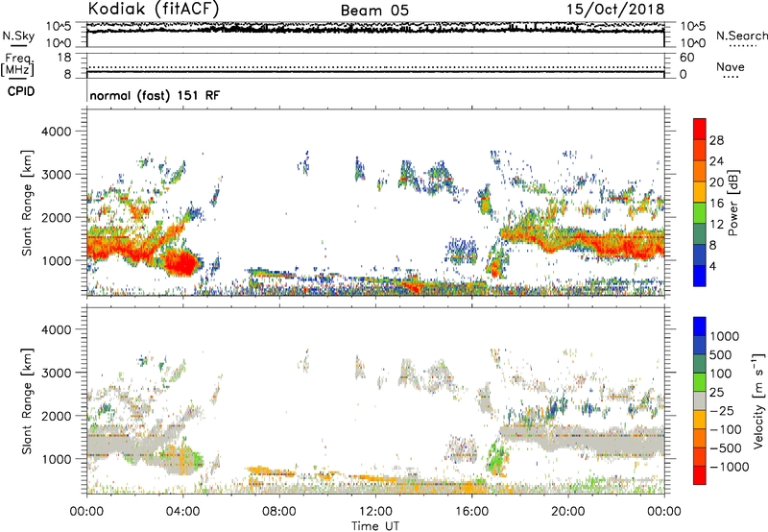Click the 60 tick on the Nave axis
Image resolution: width=768 pixels, height=532 pixels.
coord(687,58)
